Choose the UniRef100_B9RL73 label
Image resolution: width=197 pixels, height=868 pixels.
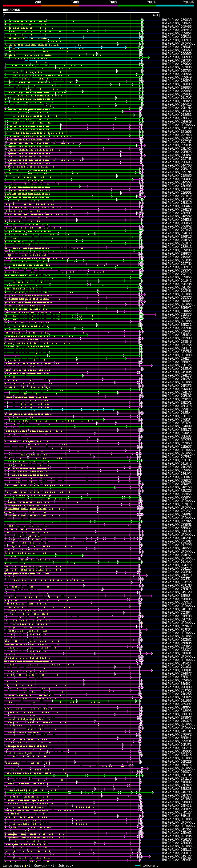(x=177, y=430)
